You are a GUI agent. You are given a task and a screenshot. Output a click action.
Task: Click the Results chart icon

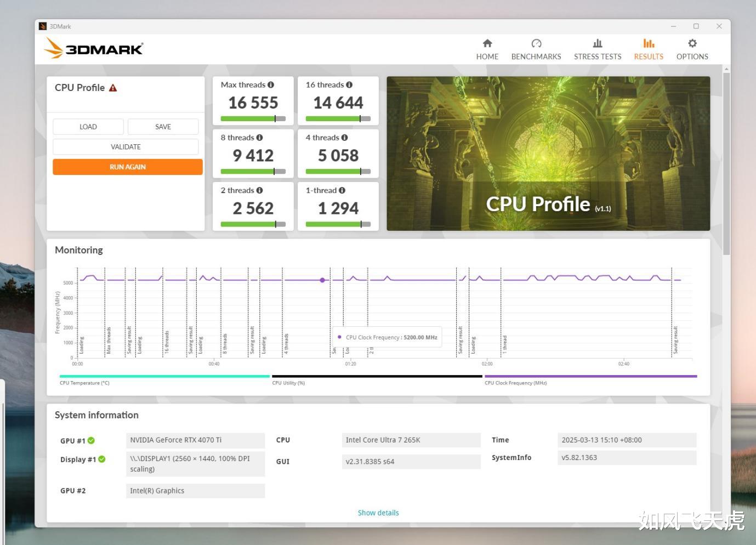[x=649, y=43]
